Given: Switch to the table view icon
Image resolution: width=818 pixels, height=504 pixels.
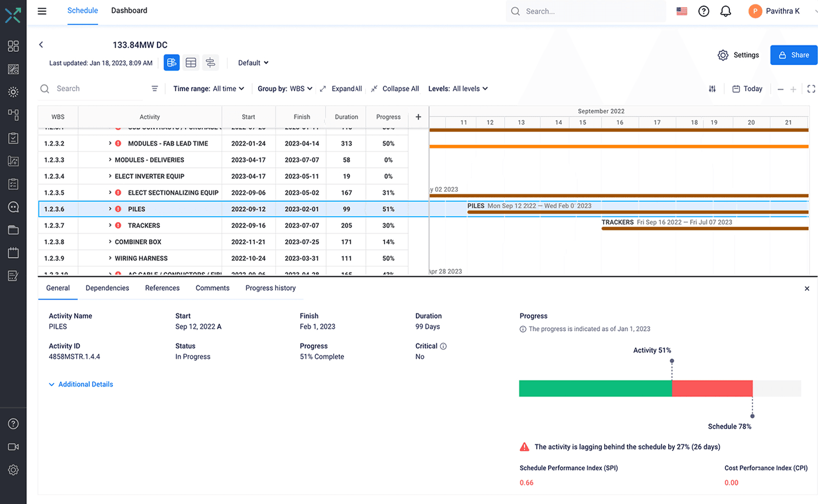Looking at the screenshot, I should click(x=191, y=62).
